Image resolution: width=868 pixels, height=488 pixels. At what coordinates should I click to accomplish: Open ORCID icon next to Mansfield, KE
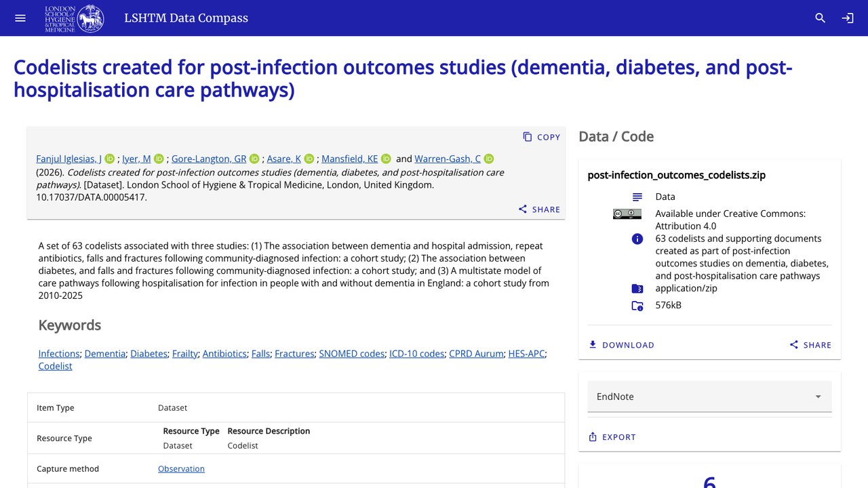coord(386,159)
